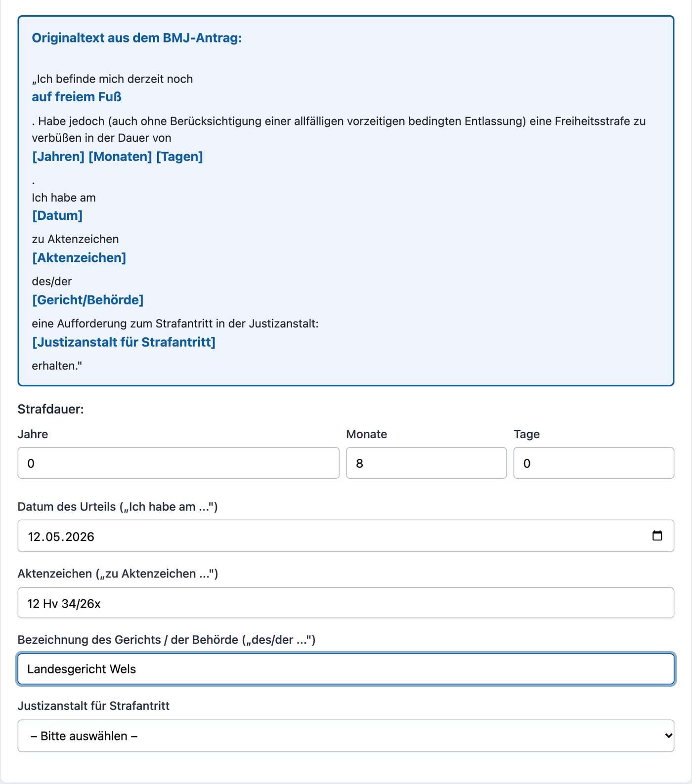The image size is (692, 784).
Task: Click the [Gericht/Behörde] placeholder
Action: pos(88,300)
